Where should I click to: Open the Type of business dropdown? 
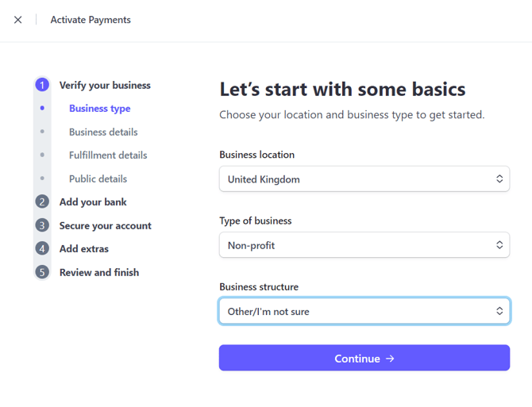[x=364, y=245]
